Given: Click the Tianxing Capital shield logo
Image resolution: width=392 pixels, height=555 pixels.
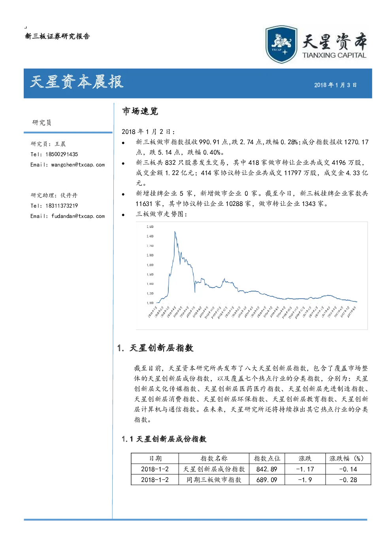Looking at the screenshot, I should [x=281, y=44].
